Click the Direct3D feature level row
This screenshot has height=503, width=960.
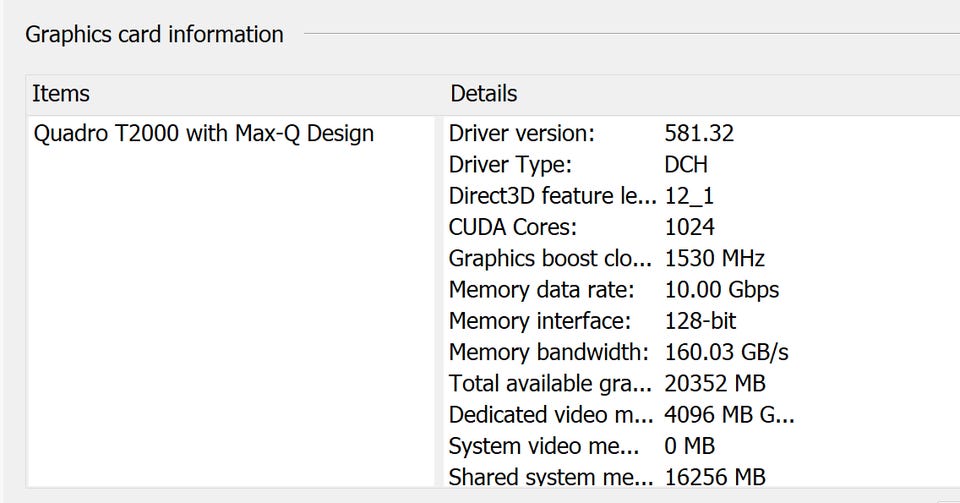[x=552, y=196]
